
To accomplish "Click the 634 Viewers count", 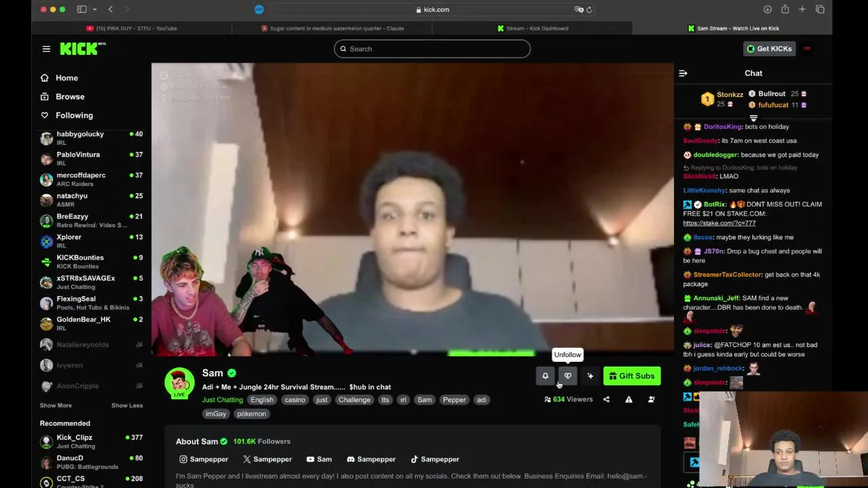I will pos(568,399).
